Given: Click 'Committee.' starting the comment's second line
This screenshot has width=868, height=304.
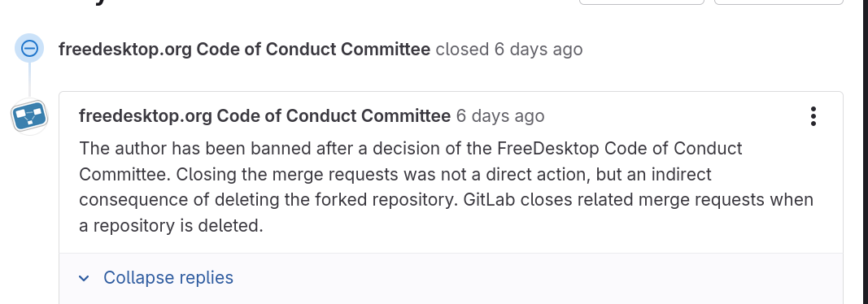Looking at the screenshot, I should coord(124,174).
